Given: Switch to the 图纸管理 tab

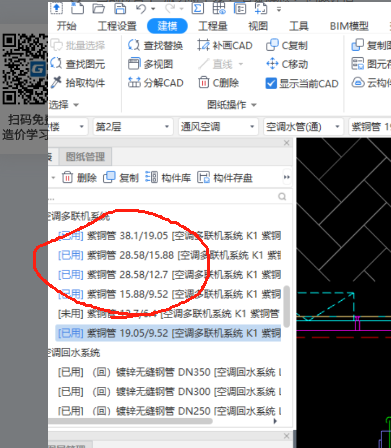Looking at the screenshot, I should pyautogui.click(x=85, y=157).
